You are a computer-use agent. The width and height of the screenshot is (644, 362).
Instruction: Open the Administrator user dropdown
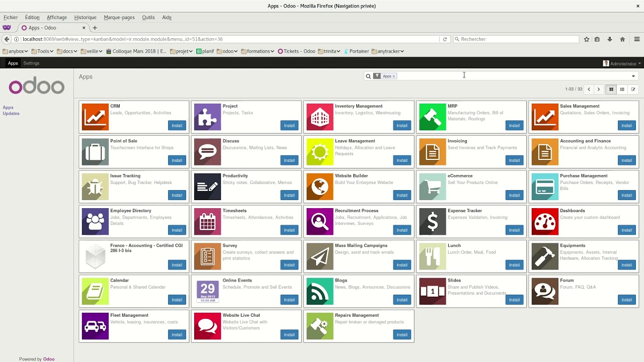click(x=622, y=64)
